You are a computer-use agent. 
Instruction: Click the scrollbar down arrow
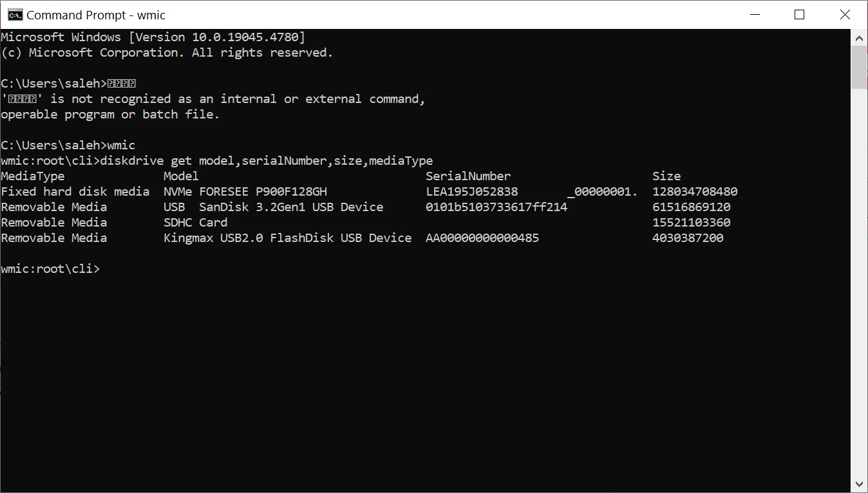pyautogui.click(x=859, y=484)
